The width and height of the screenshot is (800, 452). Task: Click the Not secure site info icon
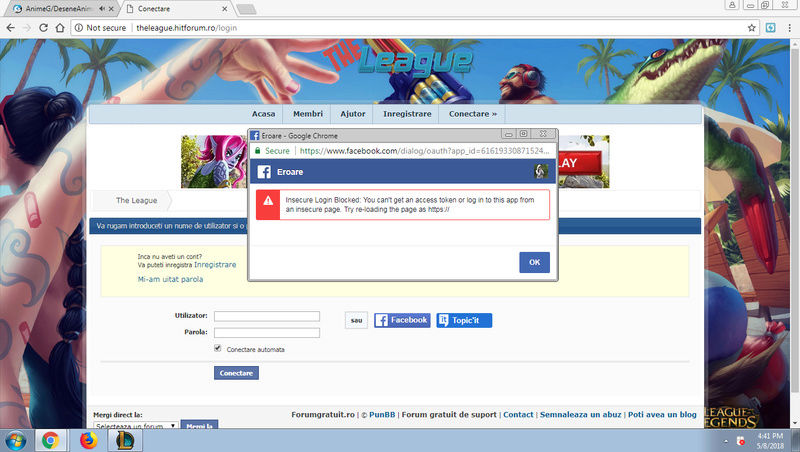(x=79, y=28)
